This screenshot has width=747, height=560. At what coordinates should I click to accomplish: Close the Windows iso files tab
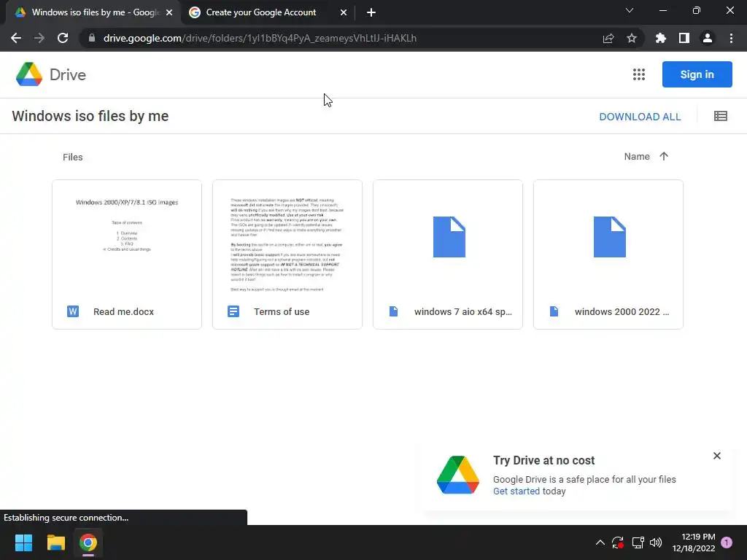click(169, 12)
